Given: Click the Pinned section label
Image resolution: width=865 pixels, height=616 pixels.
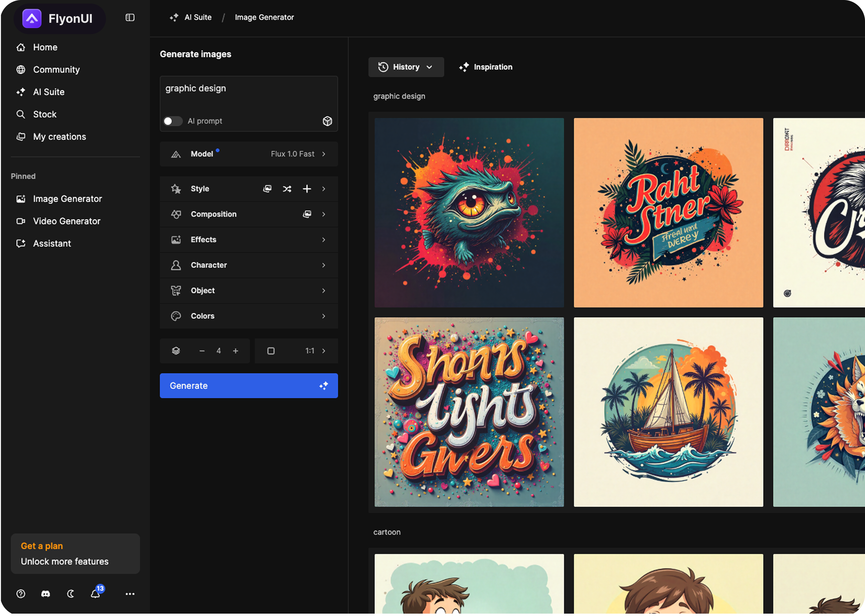Looking at the screenshot, I should pyautogui.click(x=23, y=176).
